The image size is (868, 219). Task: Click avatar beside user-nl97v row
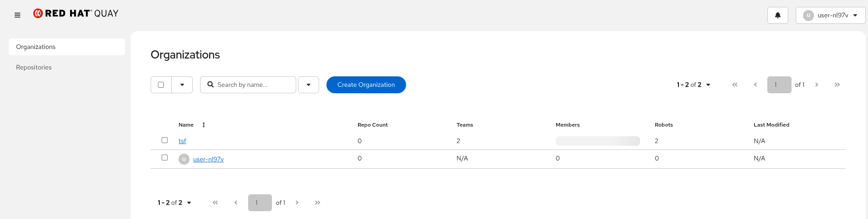pyautogui.click(x=184, y=159)
